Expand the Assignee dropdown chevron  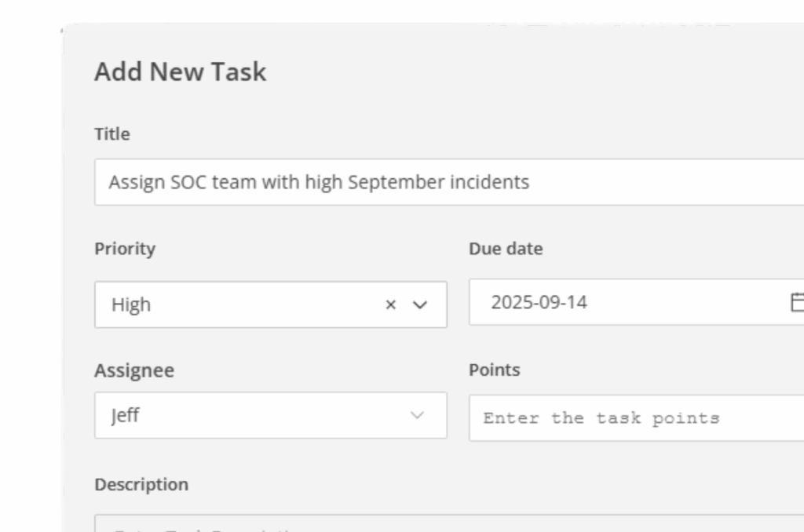(x=418, y=415)
